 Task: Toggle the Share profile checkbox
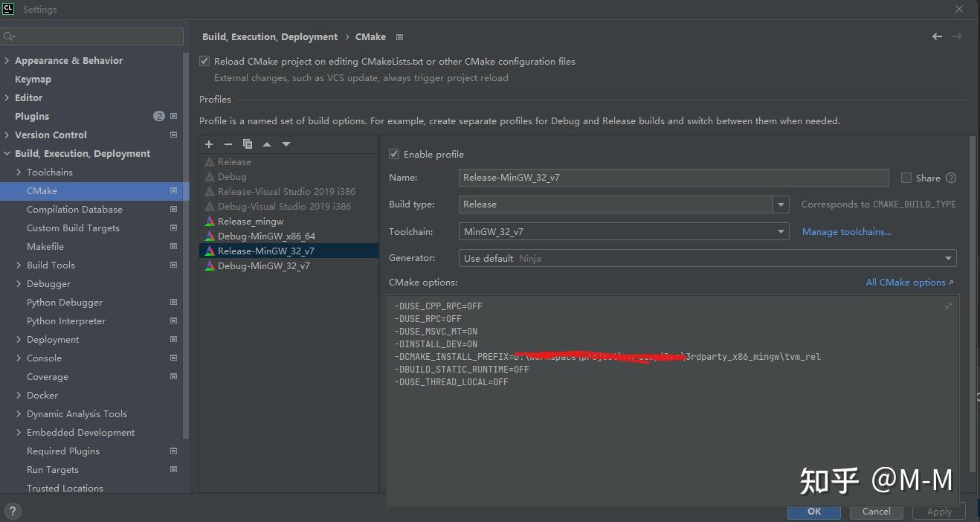click(906, 178)
